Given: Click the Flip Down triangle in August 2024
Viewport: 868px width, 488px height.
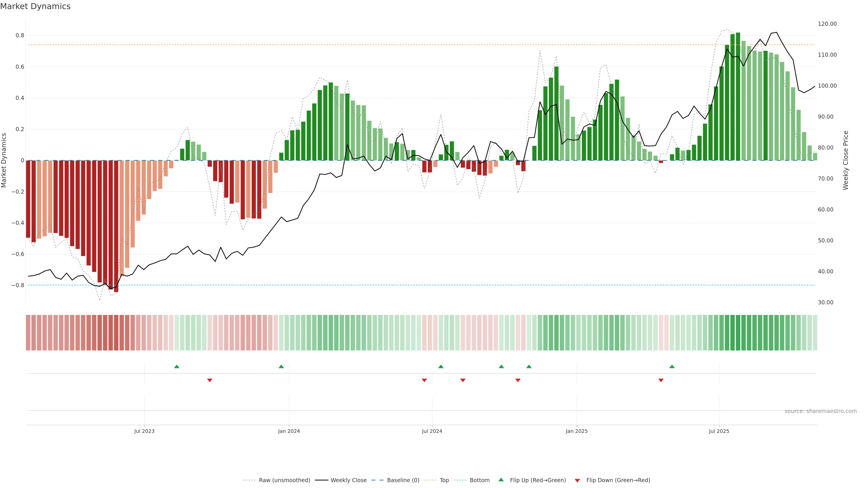Looking at the screenshot, I should tap(463, 380).
